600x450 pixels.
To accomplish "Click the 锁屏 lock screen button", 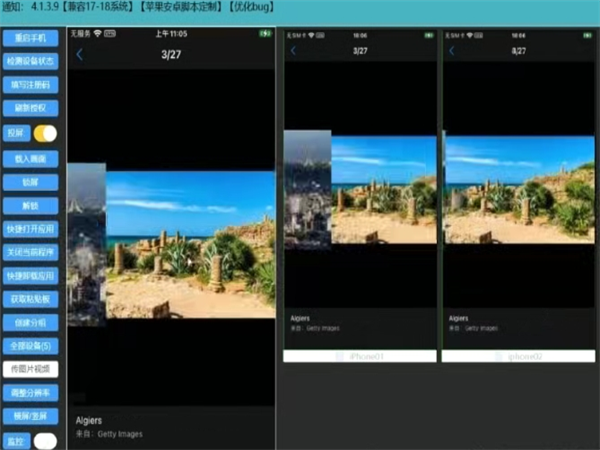I will [x=30, y=181].
